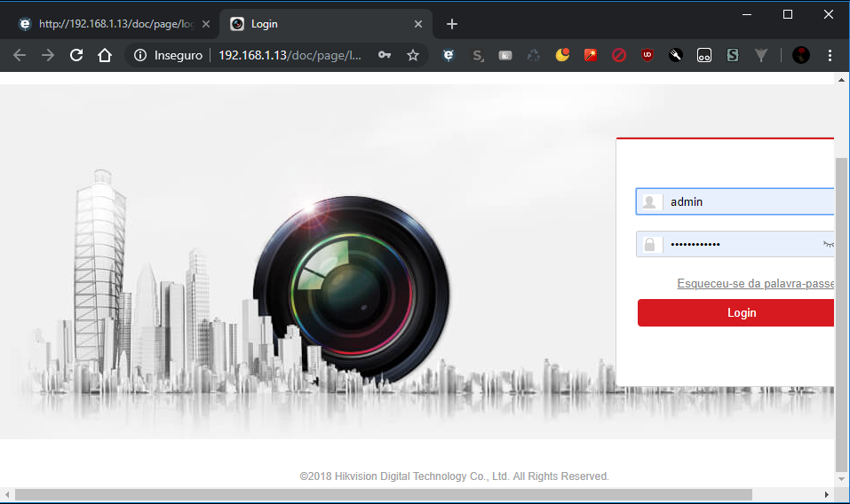Open the IE Tab extension icon
850x504 pixels.
[x=449, y=55]
